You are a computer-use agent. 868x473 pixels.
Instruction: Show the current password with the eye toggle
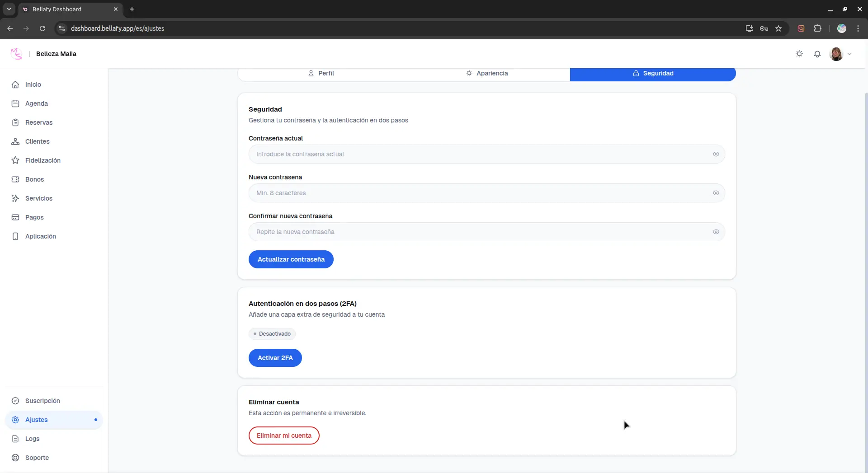pos(716,154)
